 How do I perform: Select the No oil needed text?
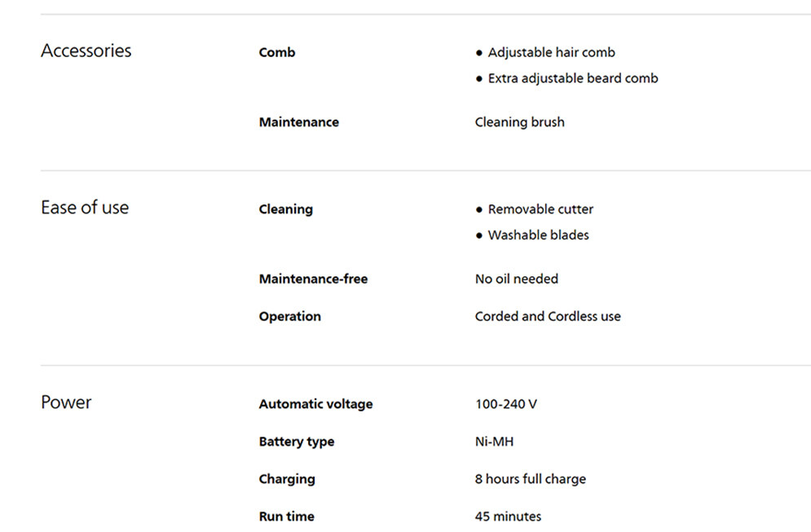click(x=516, y=279)
